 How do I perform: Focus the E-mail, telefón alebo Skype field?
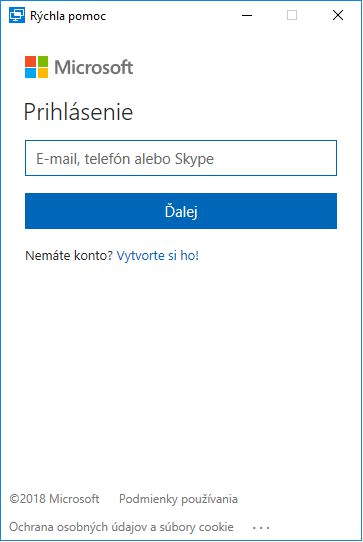[x=181, y=158]
